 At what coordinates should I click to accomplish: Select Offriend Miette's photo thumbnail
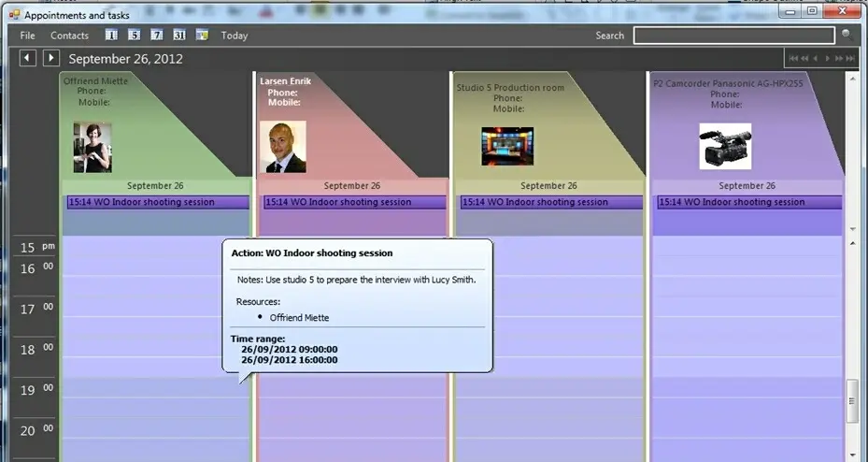[x=92, y=147]
